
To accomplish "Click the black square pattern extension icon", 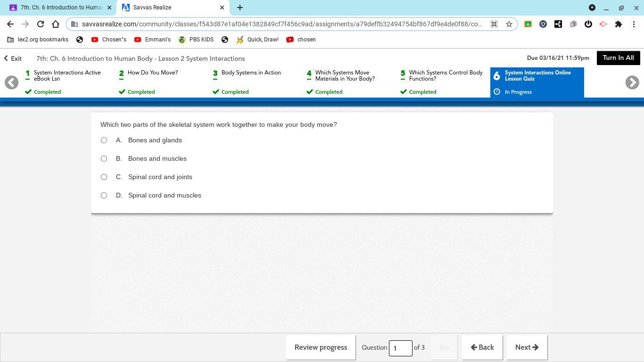I will [x=558, y=24].
